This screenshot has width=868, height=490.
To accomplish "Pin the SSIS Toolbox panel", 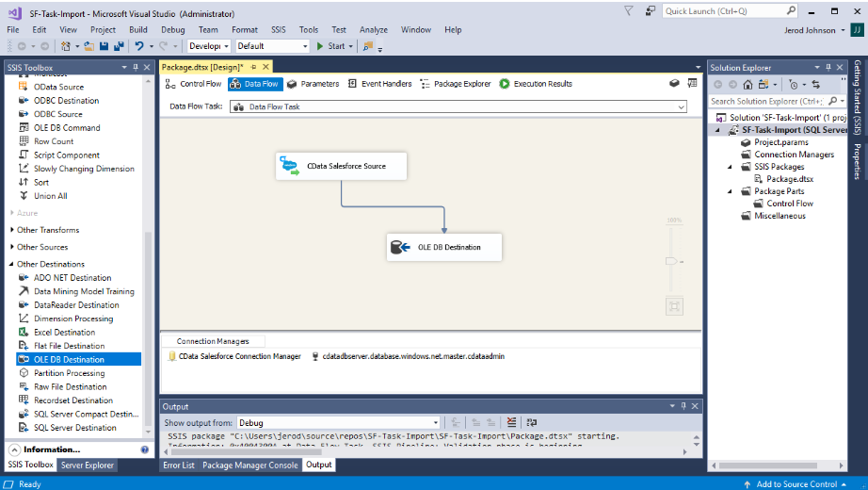I will 136,67.
